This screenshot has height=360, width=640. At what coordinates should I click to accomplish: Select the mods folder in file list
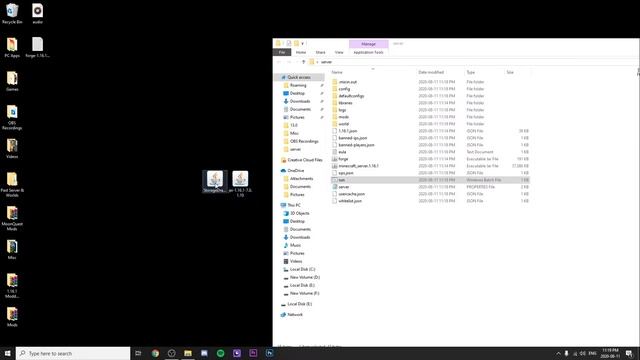344,117
